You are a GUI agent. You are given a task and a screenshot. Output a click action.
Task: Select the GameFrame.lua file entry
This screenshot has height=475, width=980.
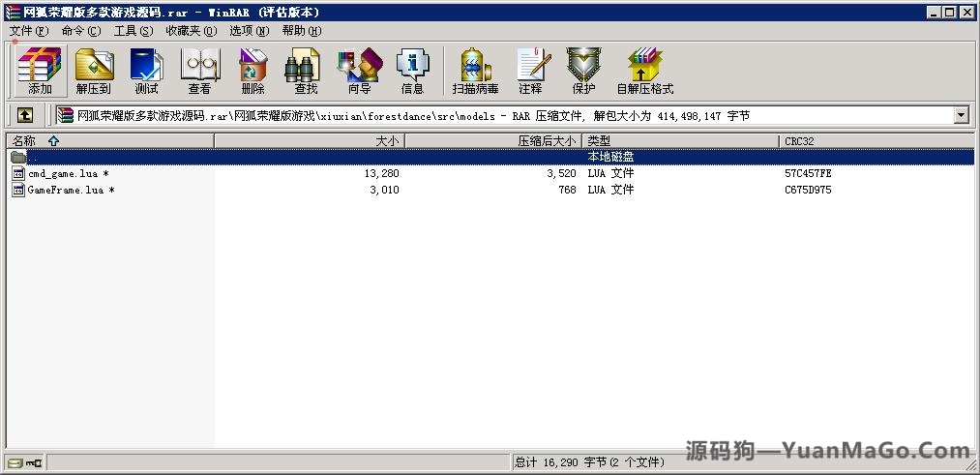coord(66,190)
